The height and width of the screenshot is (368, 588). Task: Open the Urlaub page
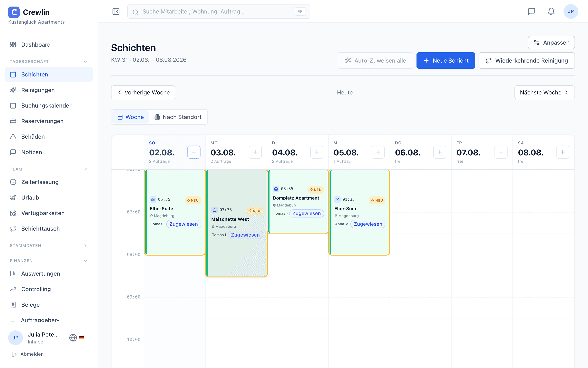(49, 198)
